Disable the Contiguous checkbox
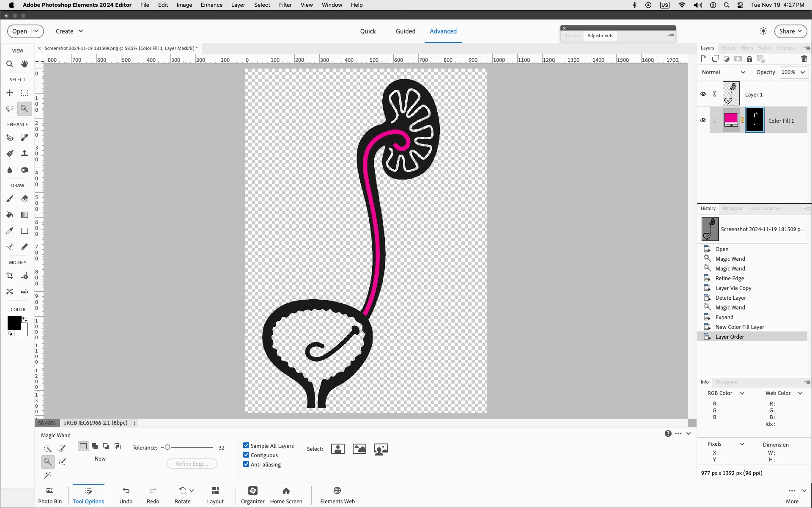Image resolution: width=812 pixels, height=508 pixels. pyautogui.click(x=246, y=455)
